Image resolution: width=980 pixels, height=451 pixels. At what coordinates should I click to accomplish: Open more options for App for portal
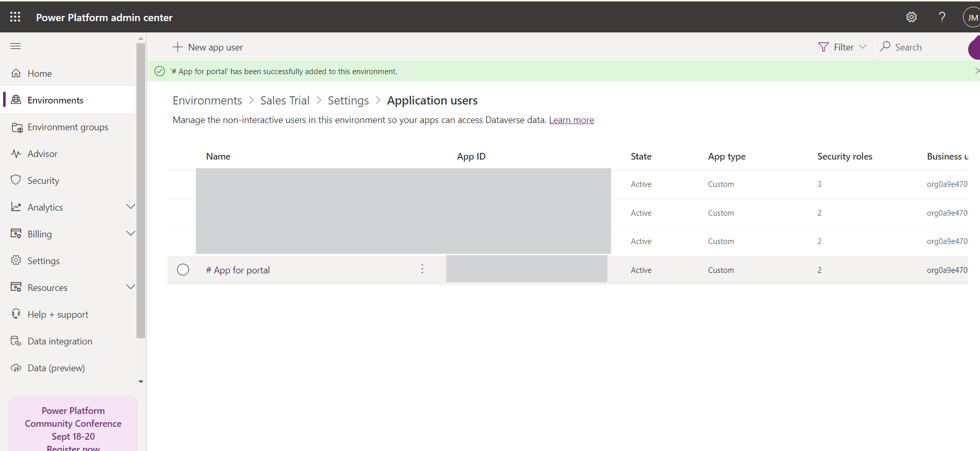pyautogui.click(x=422, y=269)
